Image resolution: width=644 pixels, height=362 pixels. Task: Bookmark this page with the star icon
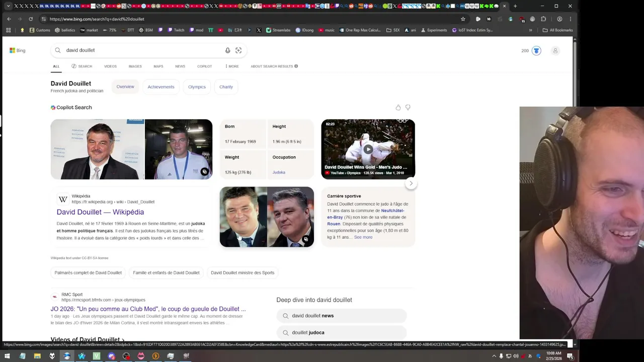463,19
